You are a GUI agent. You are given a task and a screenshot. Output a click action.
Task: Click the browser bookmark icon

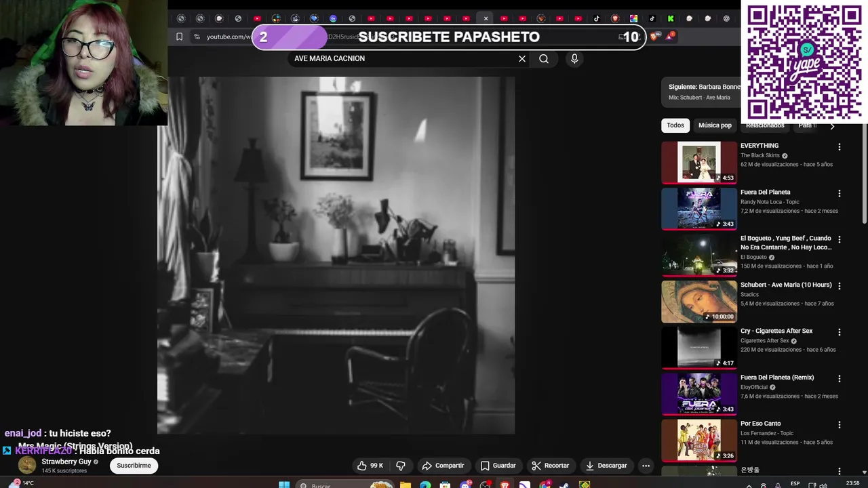pos(179,37)
